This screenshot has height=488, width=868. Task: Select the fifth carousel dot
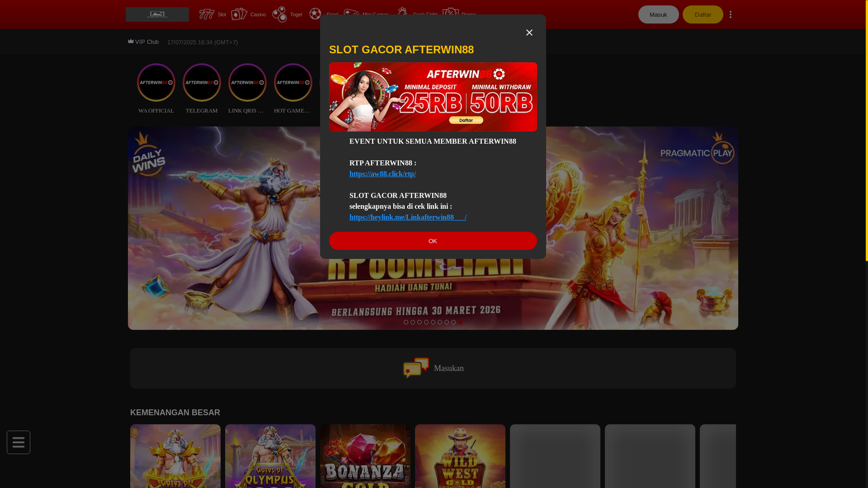coord(433,322)
